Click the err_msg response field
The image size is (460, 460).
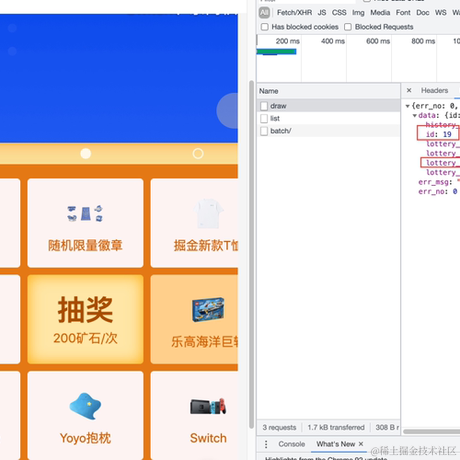click(x=439, y=182)
